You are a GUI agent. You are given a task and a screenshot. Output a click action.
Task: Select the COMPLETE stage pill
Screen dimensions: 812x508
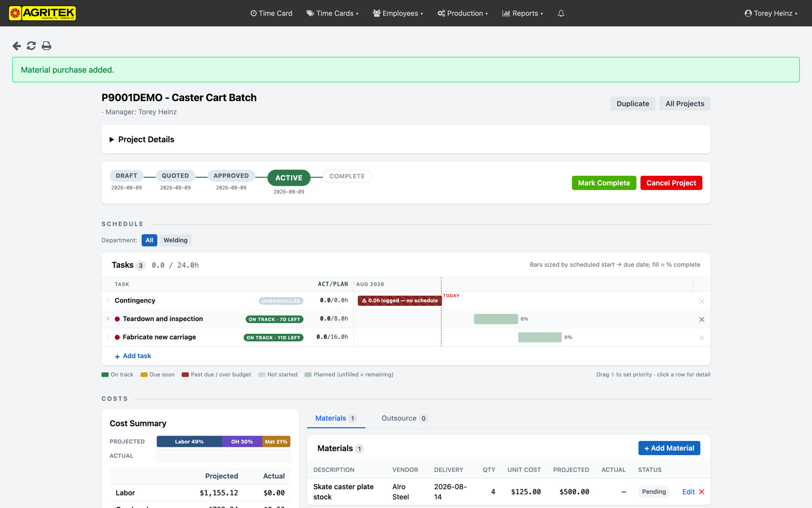pyautogui.click(x=347, y=176)
